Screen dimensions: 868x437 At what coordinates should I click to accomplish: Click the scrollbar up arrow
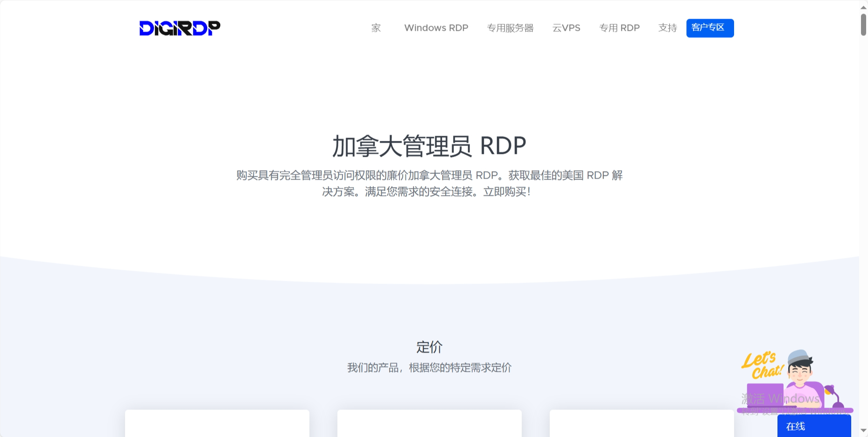click(x=863, y=7)
